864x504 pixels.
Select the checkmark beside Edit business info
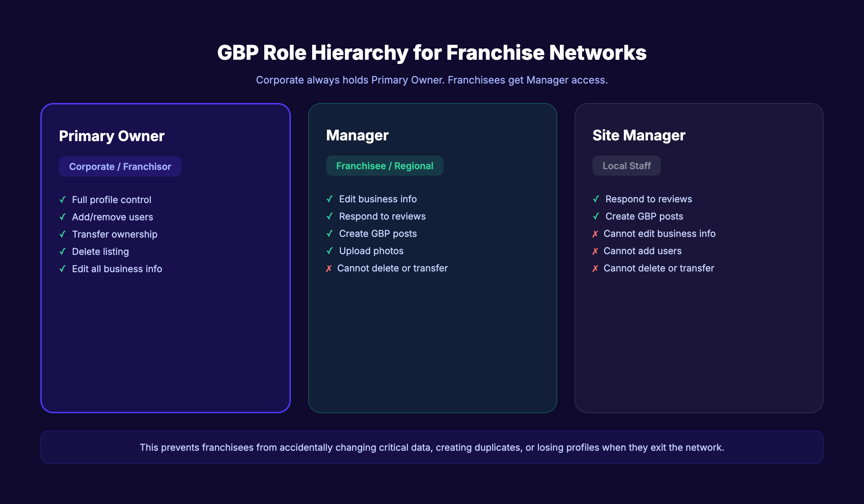329,199
